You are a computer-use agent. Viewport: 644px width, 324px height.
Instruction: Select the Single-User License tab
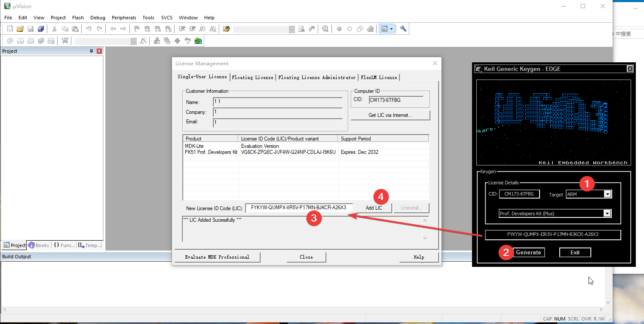point(202,76)
